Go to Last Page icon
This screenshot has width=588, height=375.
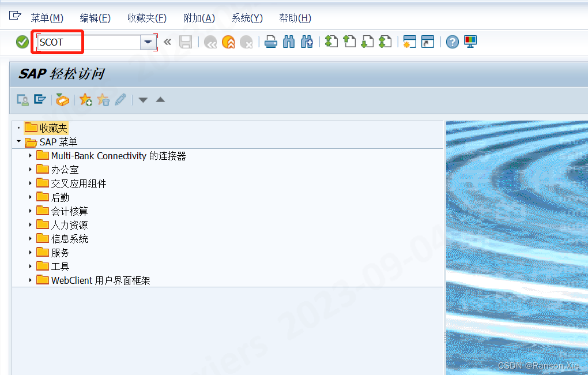[x=385, y=42]
